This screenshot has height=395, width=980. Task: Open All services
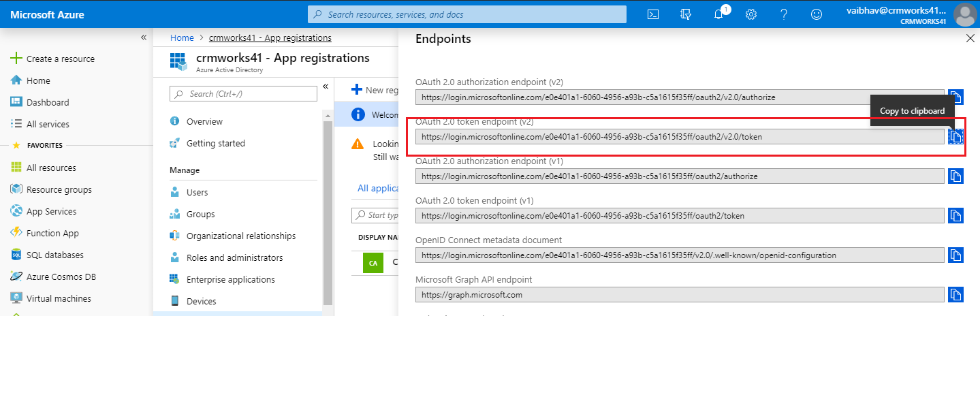39,124
